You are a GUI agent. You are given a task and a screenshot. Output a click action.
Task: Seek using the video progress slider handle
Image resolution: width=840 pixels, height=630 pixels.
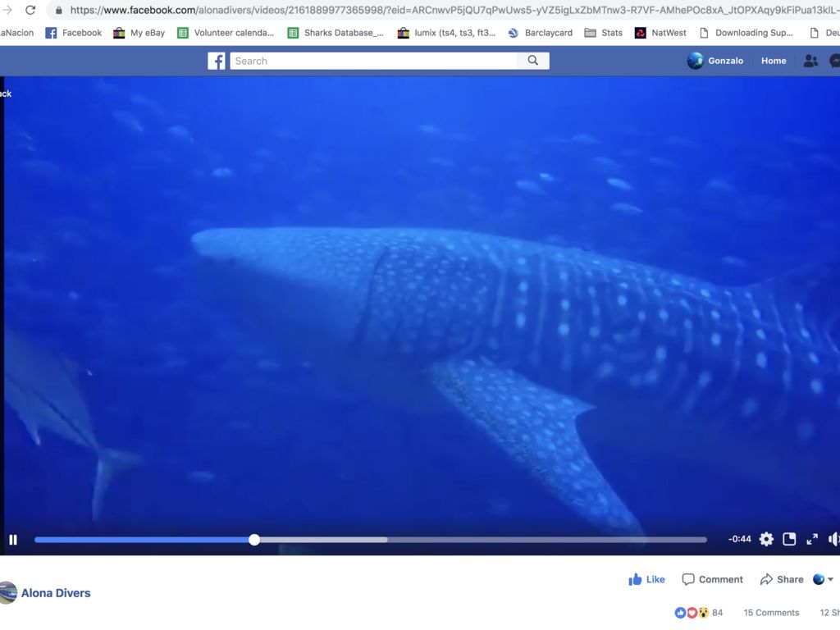[254, 540]
